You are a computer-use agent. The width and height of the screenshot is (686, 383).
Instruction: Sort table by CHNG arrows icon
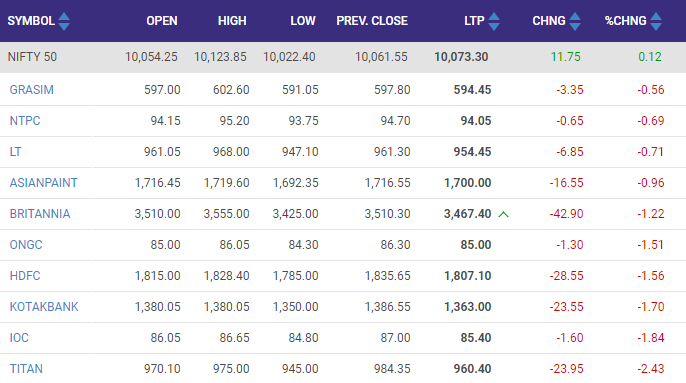click(x=575, y=21)
